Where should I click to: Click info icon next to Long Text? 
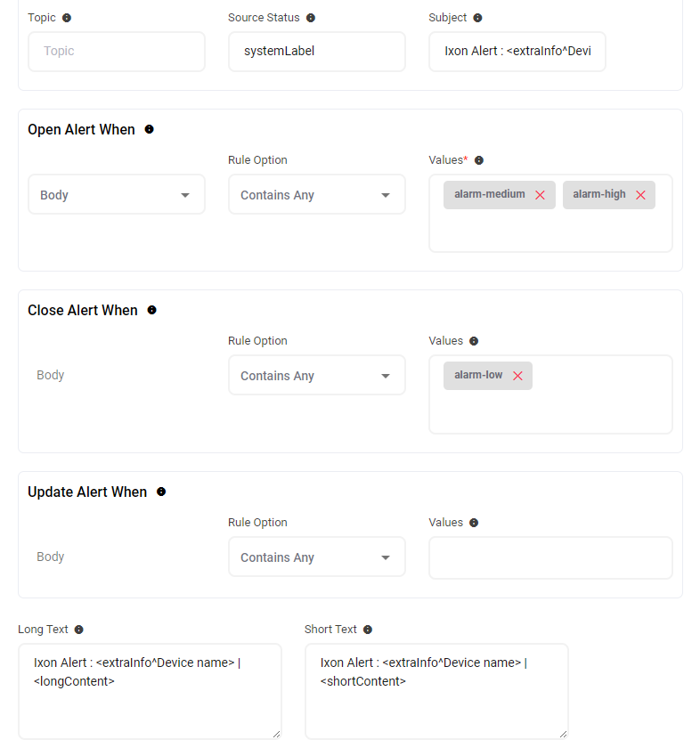[x=79, y=630]
